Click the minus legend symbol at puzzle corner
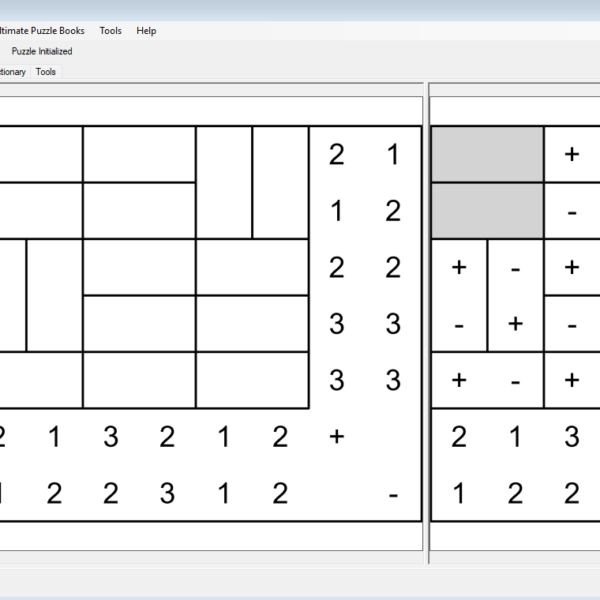The height and width of the screenshot is (600, 600). click(392, 493)
